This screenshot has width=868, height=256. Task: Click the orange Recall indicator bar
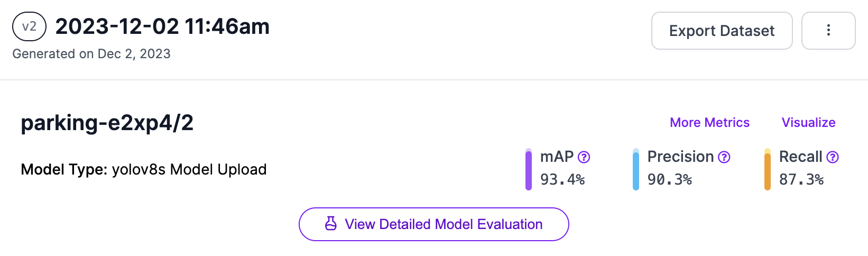click(x=768, y=170)
